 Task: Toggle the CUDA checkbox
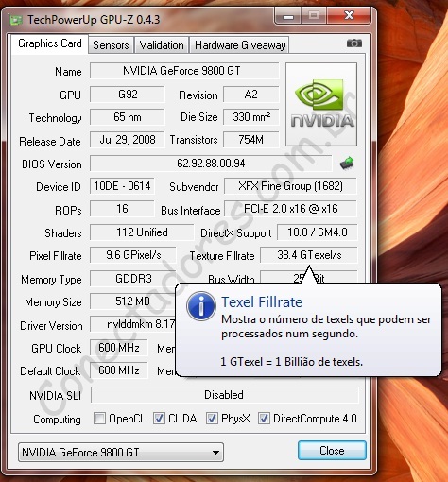pos(159,419)
